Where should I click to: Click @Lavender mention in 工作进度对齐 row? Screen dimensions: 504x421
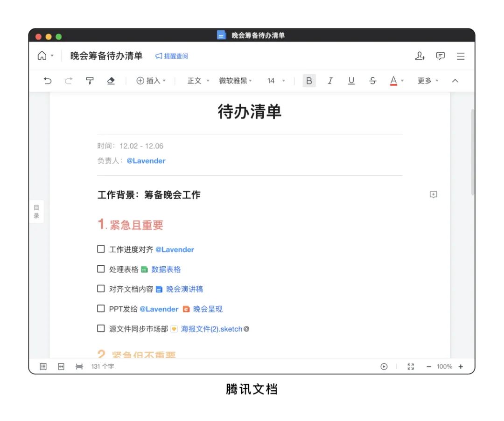pos(175,249)
